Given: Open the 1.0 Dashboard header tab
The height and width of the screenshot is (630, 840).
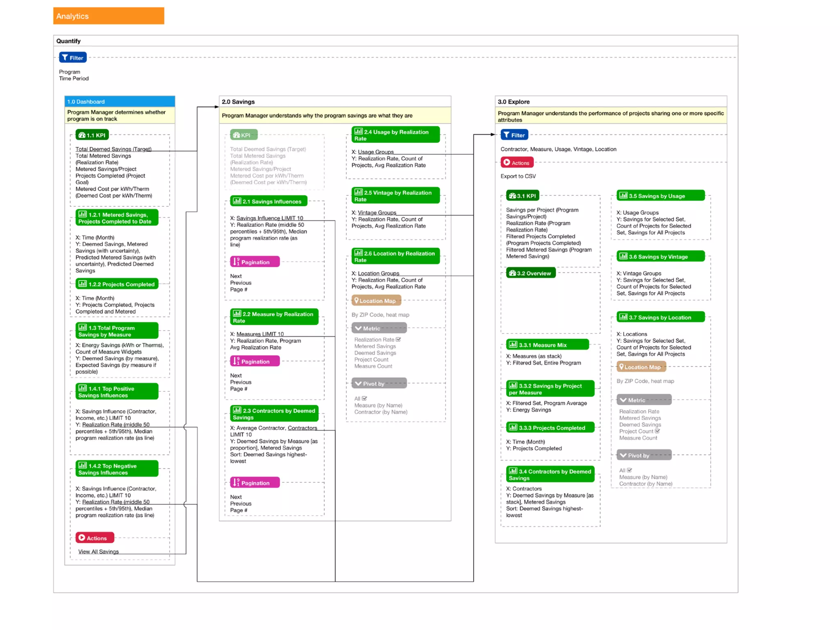Looking at the screenshot, I should [119, 101].
